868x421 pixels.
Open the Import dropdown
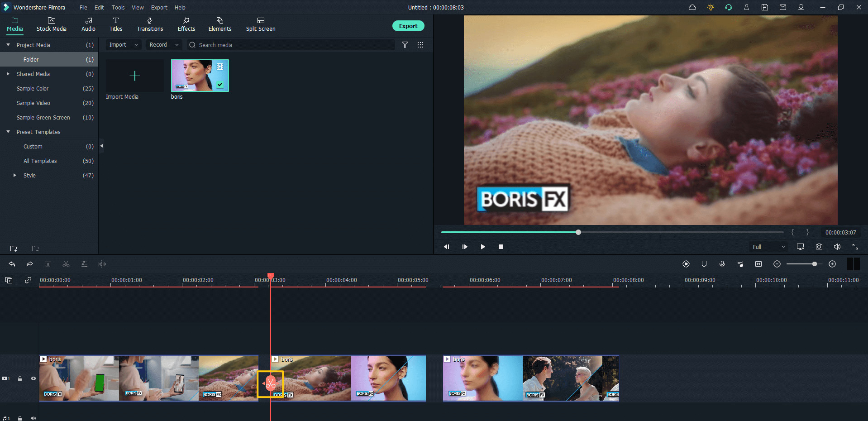click(124, 45)
